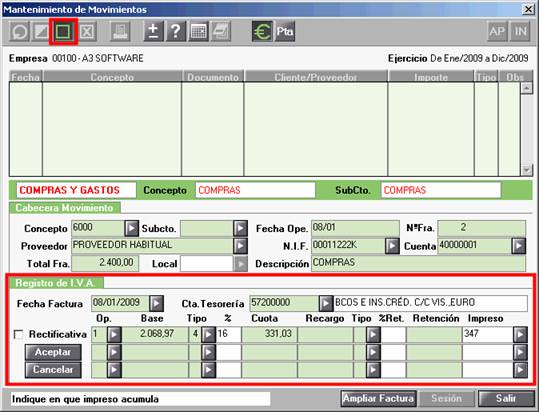Image resolution: width=539 pixels, height=412 pixels.
Task: Toggle the Rectificativa checkbox
Action: [x=19, y=334]
